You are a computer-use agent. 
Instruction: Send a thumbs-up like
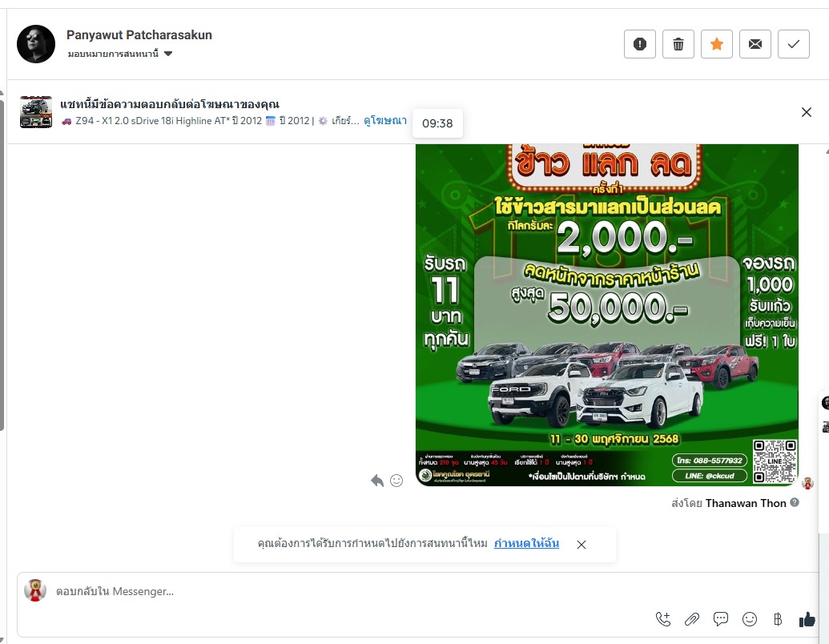(x=807, y=619)
